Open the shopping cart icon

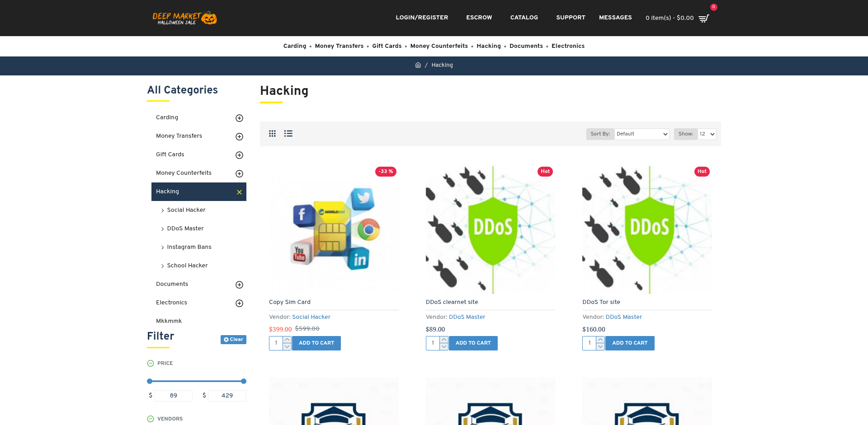point(703,19)
